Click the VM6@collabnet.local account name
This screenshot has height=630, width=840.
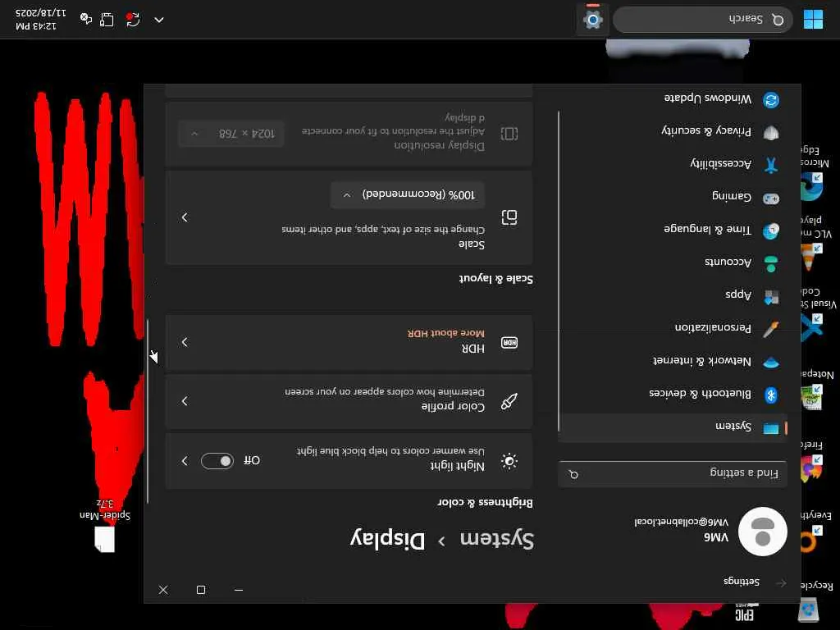click(x=682, y=521)
